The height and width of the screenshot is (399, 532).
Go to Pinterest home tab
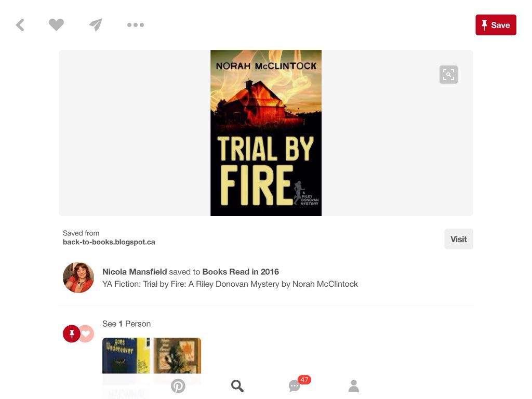(x=178, y=386)
